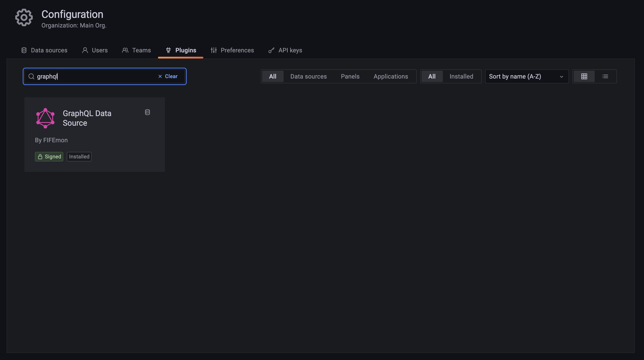
Task: Switch to grid view layout
Action: pos(584,77)
